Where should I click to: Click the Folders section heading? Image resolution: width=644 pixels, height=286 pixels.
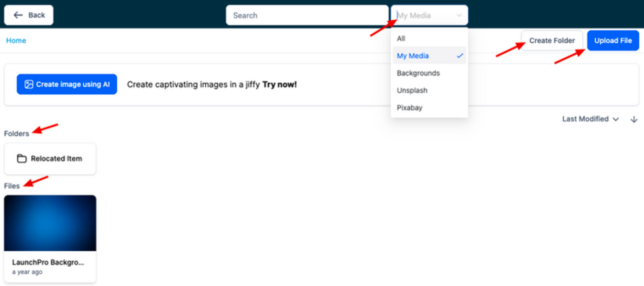[x=17, y=134]
